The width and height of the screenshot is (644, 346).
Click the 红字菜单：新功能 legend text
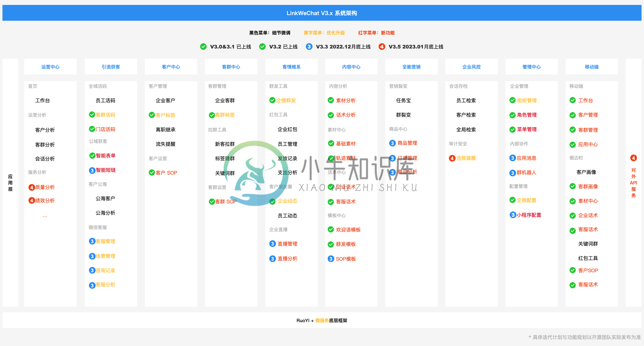click(376, 33)
